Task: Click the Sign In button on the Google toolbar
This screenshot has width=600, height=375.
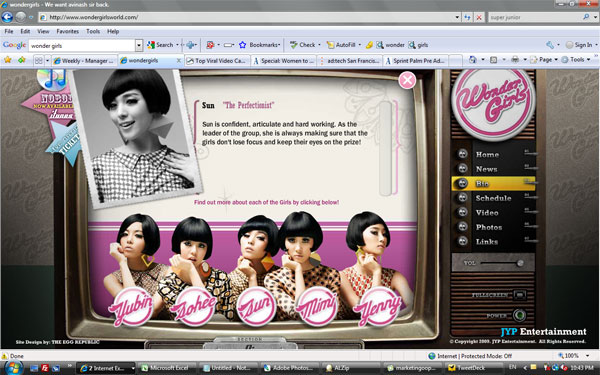Action: [579, 45]
